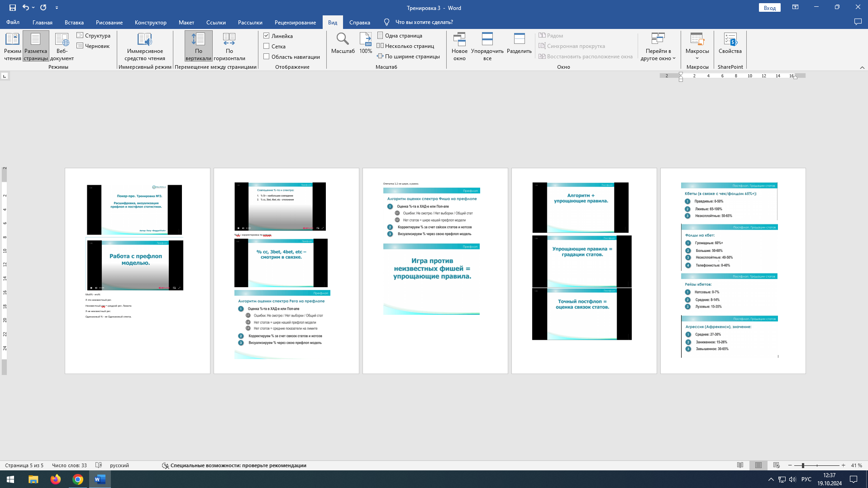The image size is (868, 488).
Task: Open Windows Start menu
Action: pyautogui.click(x=10, y=479)
